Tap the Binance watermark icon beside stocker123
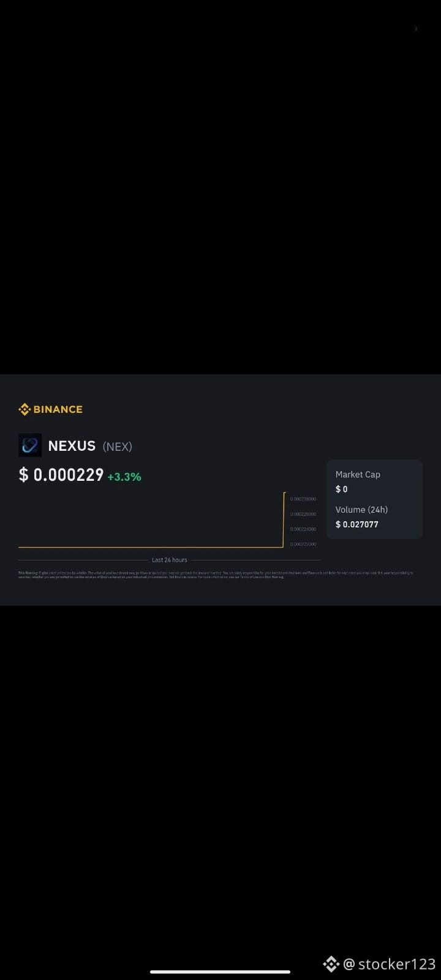 click(331, 964)
